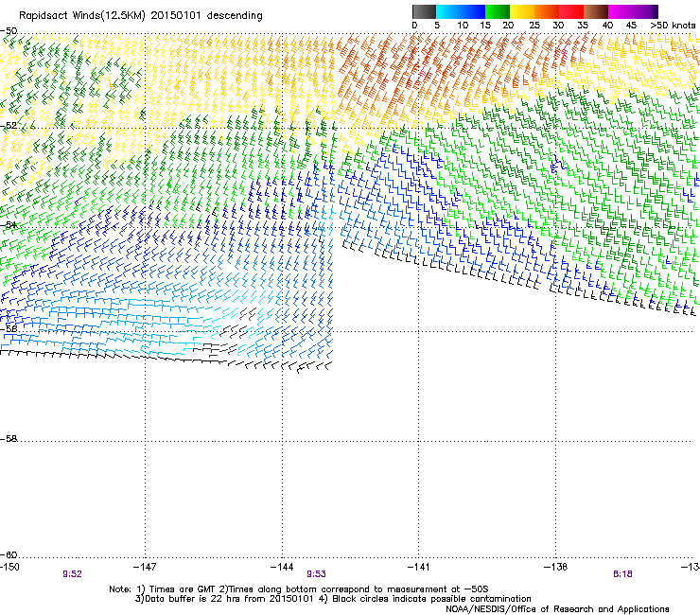Screen dimensions: 700x615
Task: Click the '-150' longitude label
Action: pos(9,567)
